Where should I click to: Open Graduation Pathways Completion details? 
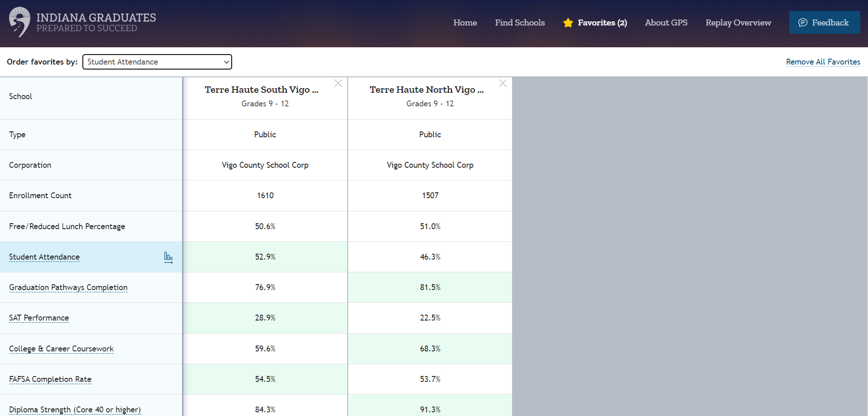pyautogui.click(x=68, y=287)
